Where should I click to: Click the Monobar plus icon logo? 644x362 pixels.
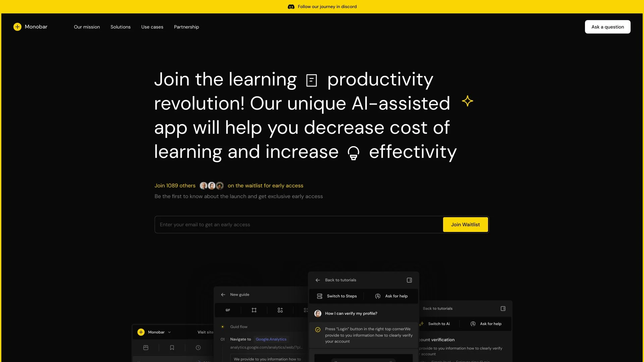click(17, 26)
